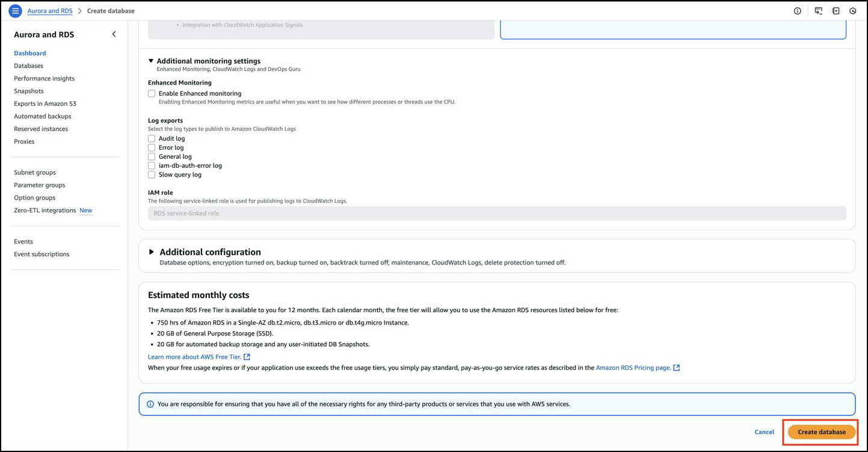The height and width of the screenshot is (452, 868).
Task: Expand the Additional configuration section
Action: [152, 252]
